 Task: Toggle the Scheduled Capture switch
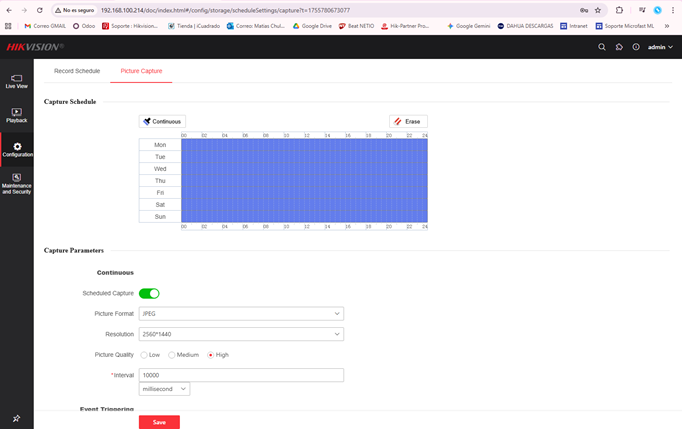149,293
